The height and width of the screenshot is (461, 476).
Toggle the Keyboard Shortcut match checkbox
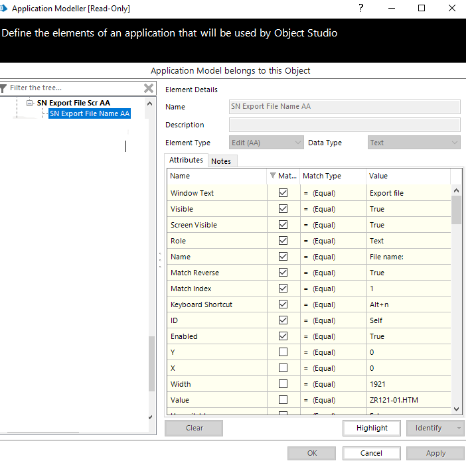point(283,304)
